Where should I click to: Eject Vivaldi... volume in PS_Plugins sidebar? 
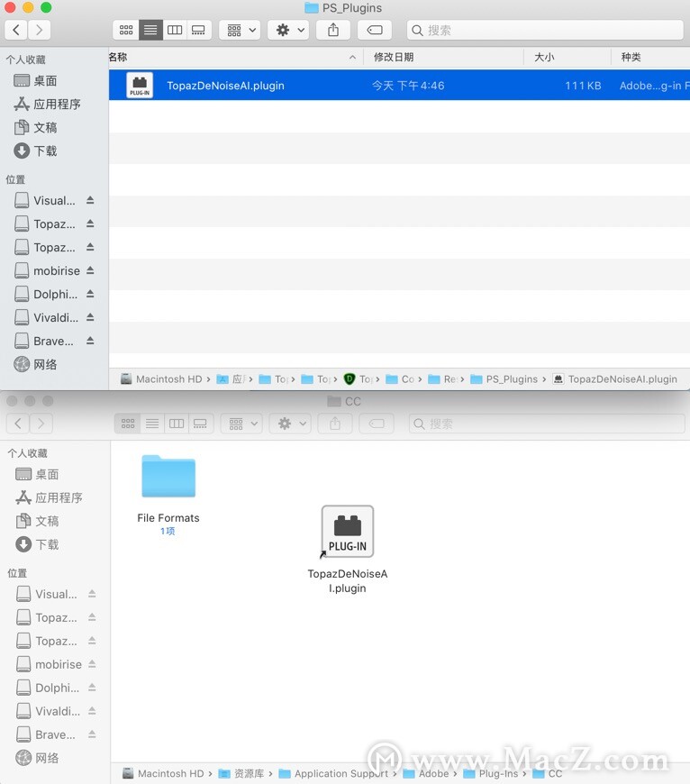pyautogui.click(x=90, y=317)
